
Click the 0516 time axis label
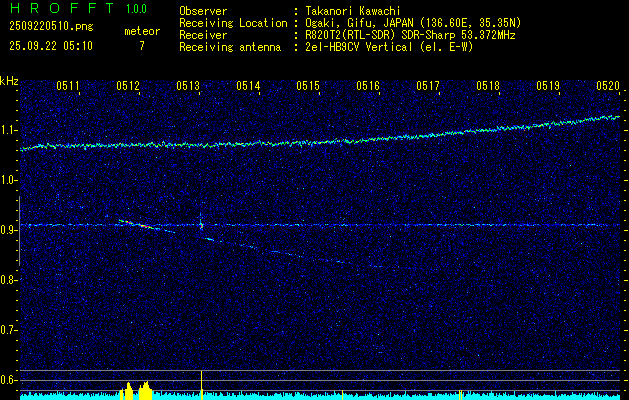[x=368, y=86]
